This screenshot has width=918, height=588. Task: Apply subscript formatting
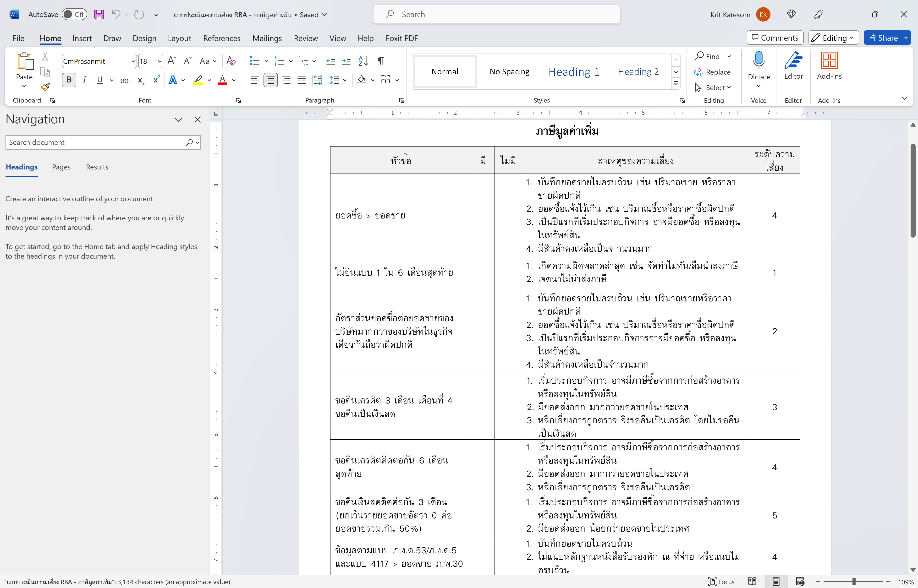(141, 80)
